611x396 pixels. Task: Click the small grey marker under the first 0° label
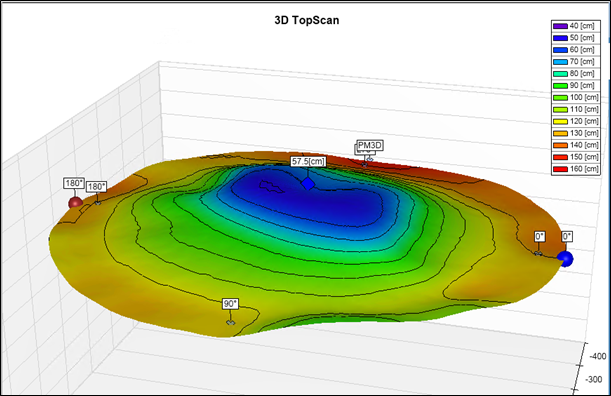[x=538, y=254]
